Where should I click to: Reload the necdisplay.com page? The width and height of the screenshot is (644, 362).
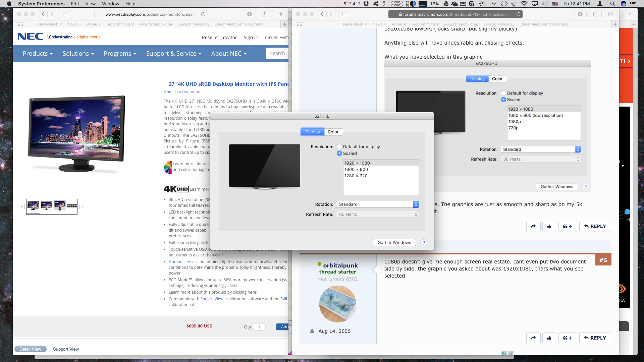pos(203,14)
